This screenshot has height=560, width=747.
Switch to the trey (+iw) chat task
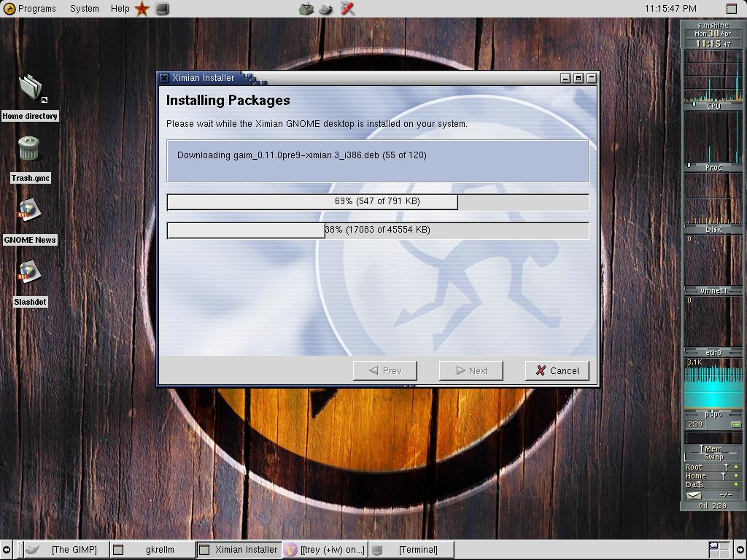tap(325, 550)
